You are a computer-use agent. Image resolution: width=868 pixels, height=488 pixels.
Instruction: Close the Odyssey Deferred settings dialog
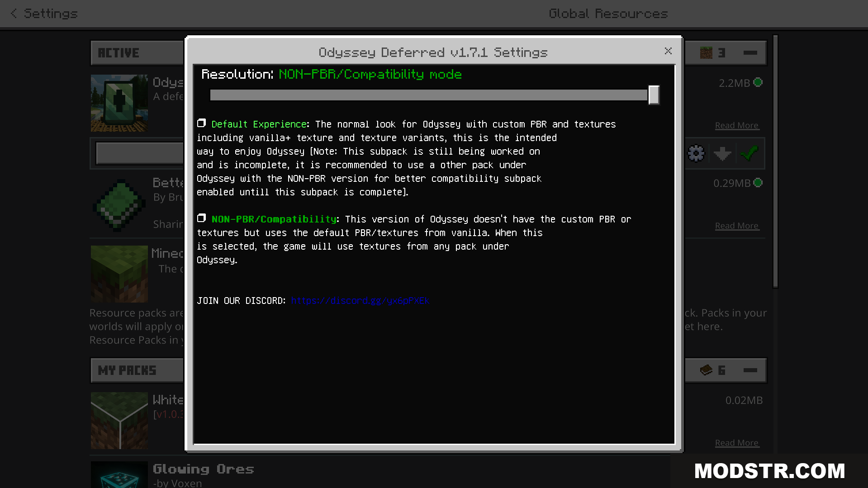point(668,51)
